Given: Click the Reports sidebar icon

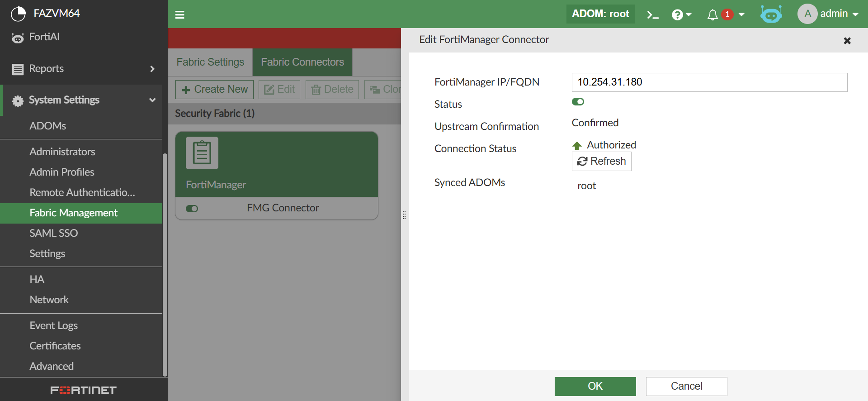Looking at the screenshot, I should pyautogui.click(x=18, y=69).
